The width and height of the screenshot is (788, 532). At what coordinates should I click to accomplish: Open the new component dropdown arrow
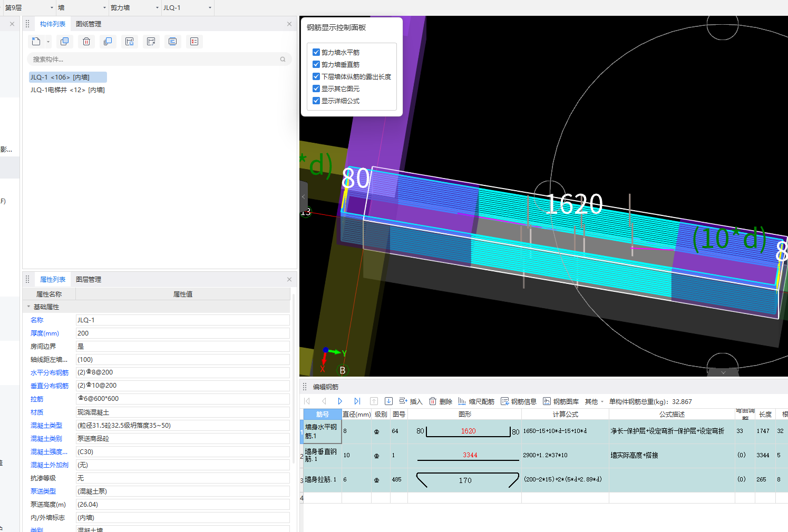48,42
